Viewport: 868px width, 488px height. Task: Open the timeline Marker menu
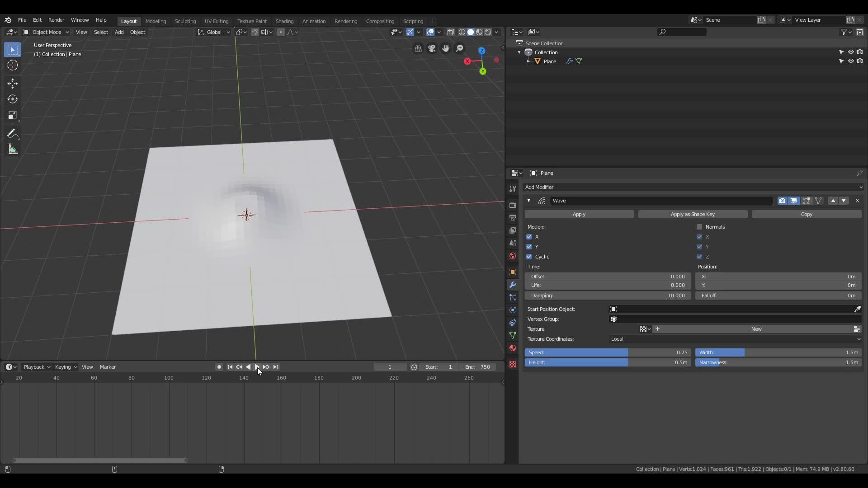[108, 367]
